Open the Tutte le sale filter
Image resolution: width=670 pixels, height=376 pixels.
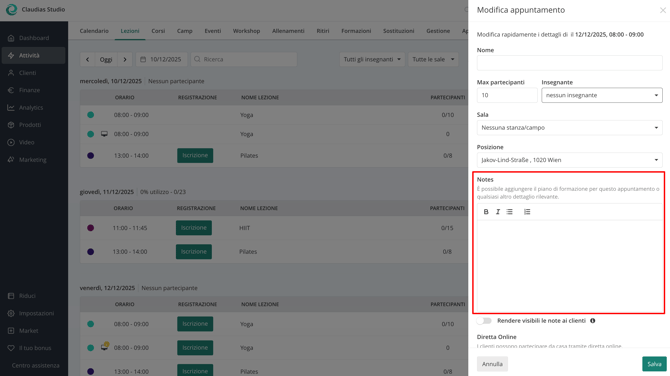pos(433,59)
